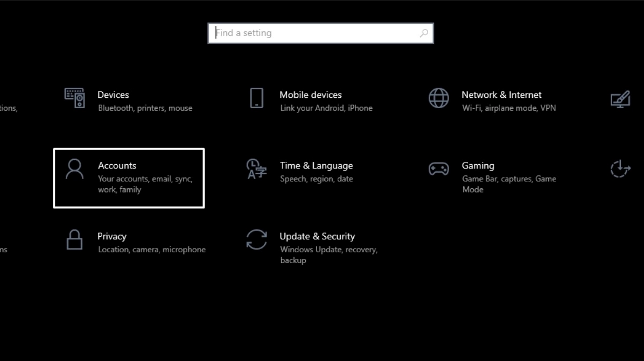The height and width of the screenshot is (361, 644).
Task: Click the Personalization monitor and brush icon
Action: point(620,100)
